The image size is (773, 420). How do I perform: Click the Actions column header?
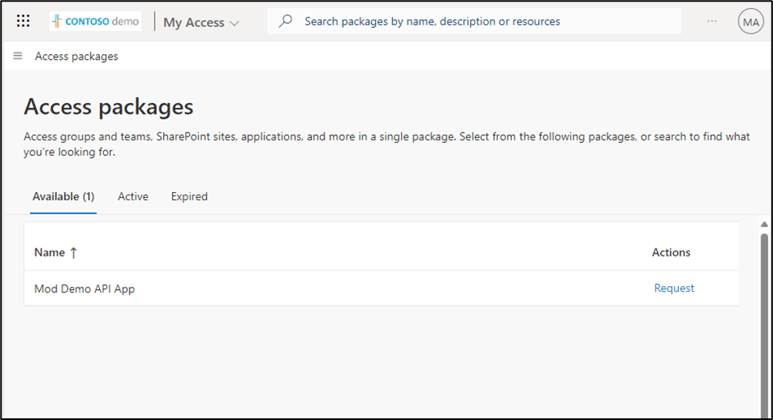point(671,252)
